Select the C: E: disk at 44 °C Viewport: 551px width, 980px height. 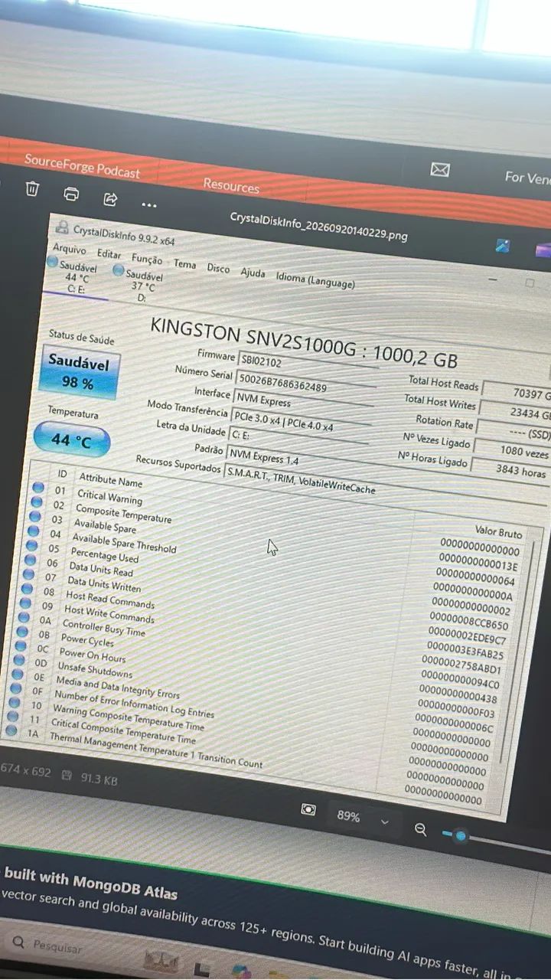point(74,276)
